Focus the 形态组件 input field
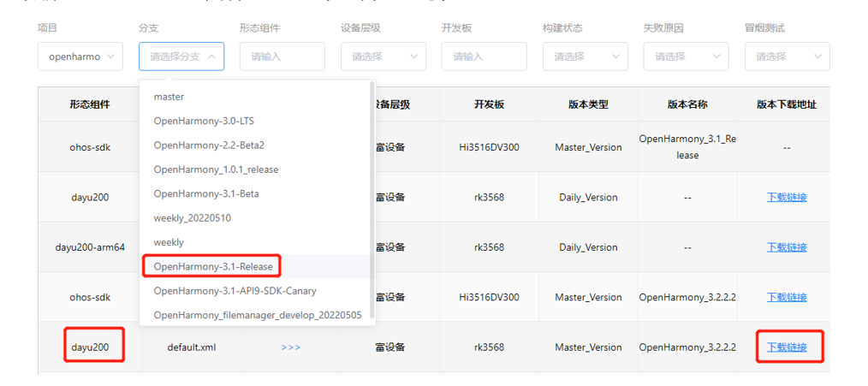Viewport: 868px width, 386px height. click(x=282, y=56)
